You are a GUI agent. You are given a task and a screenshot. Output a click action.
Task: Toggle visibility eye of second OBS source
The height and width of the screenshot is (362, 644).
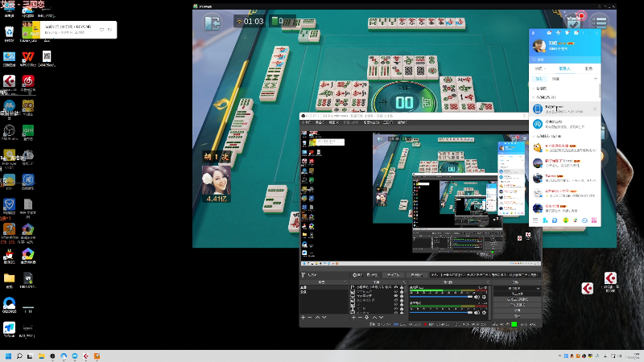pos(396,291)
